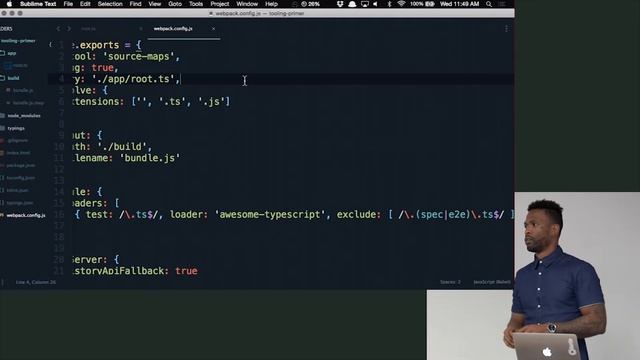640x360 pixels.
Task: Open the Edit menu
Action: (85, 4)
